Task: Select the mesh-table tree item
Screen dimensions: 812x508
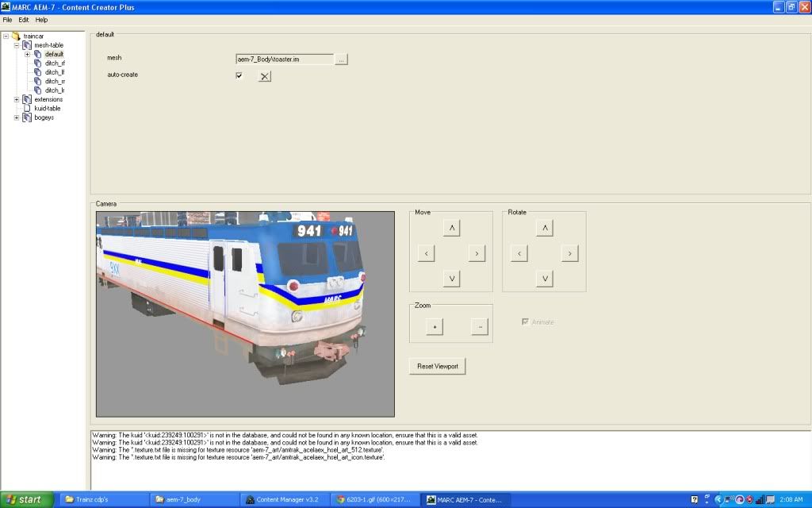Action: tap(48, 45)
